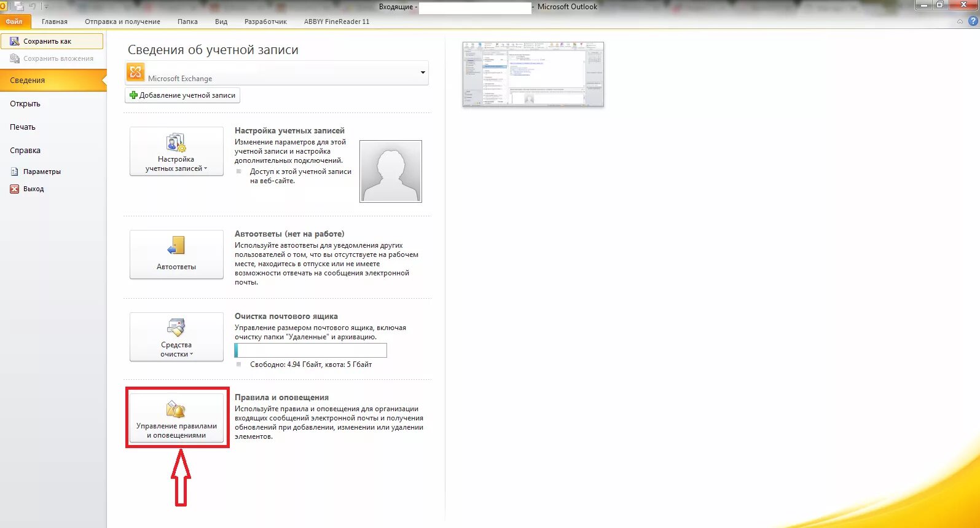Click the Очистка почтового ящика heading
Viewport: 980px width, 528px height.
(286, 317)
